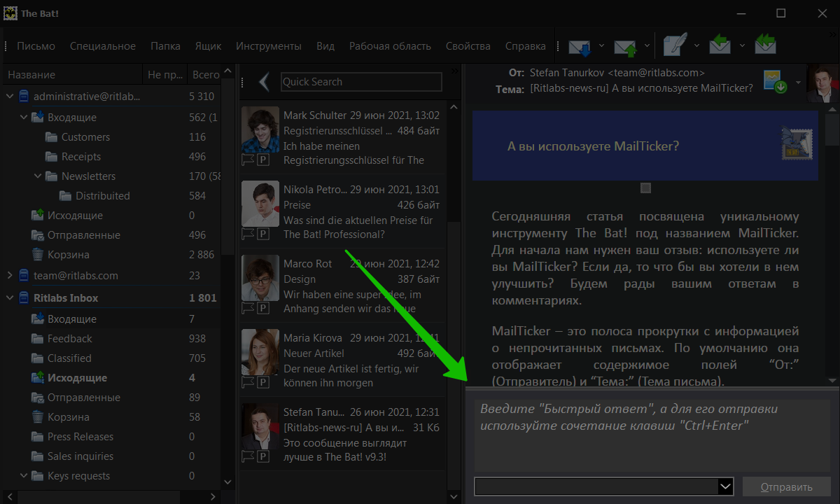
Task: Click Maria Kirova's avatar in message list
Action: click(x=260, y=352)
